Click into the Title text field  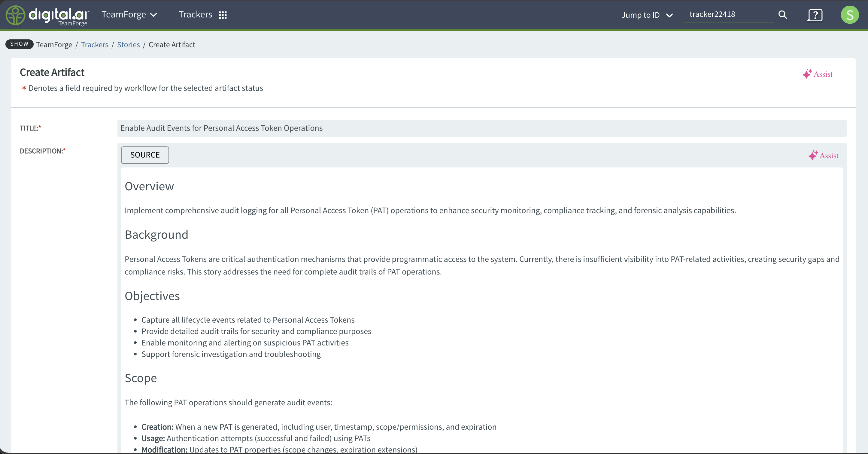(482, 128)
